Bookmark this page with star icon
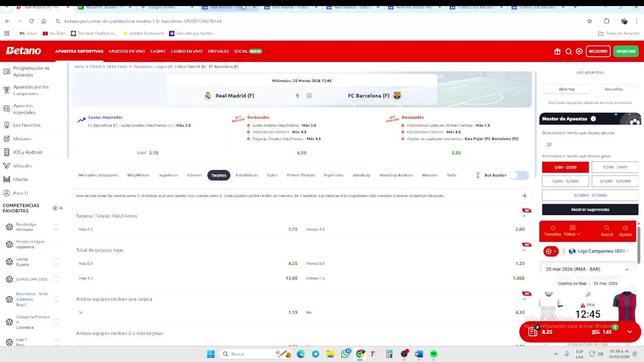 (590, 21)
